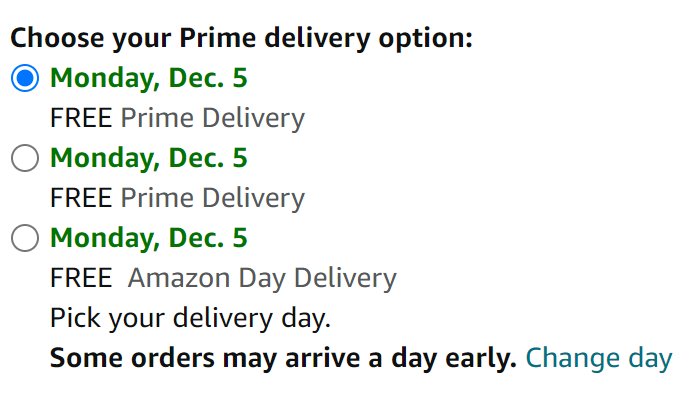This screenshot has width=696, height=396.
Task: Select the second option's unchecked radio button
Action: (x=25, y=158)
